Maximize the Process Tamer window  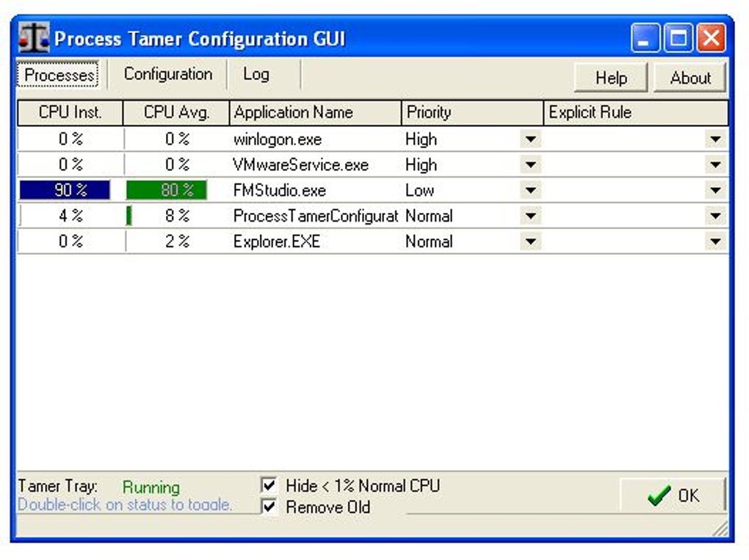(678, 37)
